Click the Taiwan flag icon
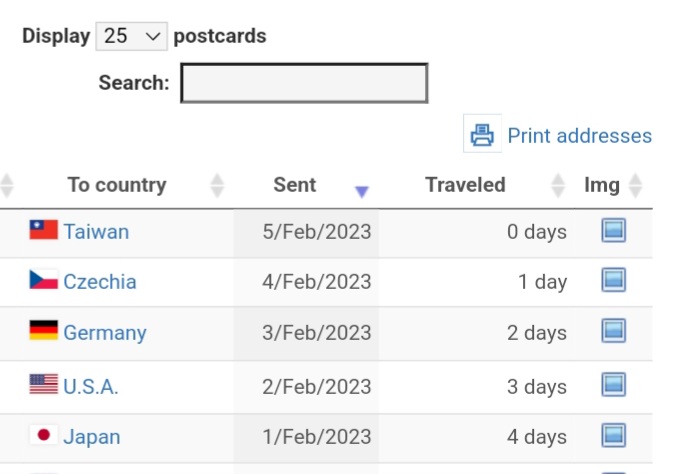This screenshot has height=474, width=684. click(x=44, y=230)
